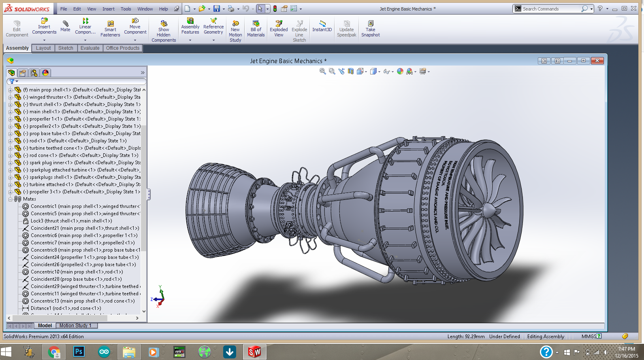This screenshot has width=644, height=360.
Task: Toggle the feature tree panel collapse handle
Action: tap(149, 195)
